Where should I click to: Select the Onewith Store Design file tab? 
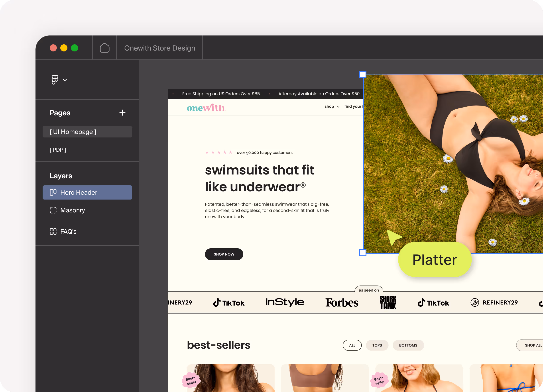tap(160, 48)
